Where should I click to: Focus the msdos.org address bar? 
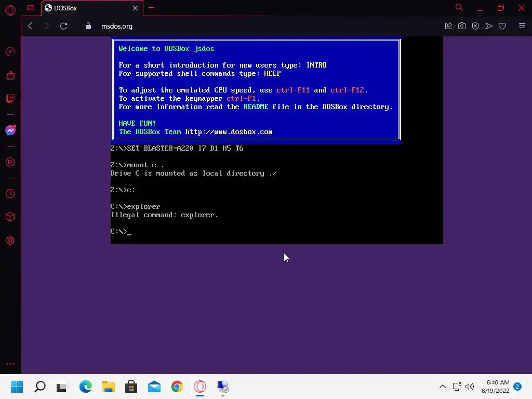click(x=117, y=26)
